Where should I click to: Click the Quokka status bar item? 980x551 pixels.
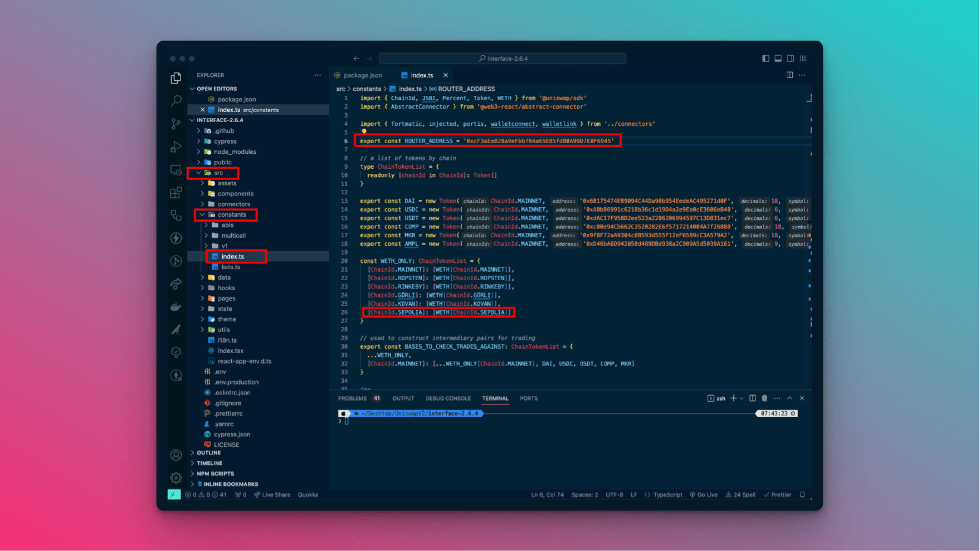click(308, 494)
